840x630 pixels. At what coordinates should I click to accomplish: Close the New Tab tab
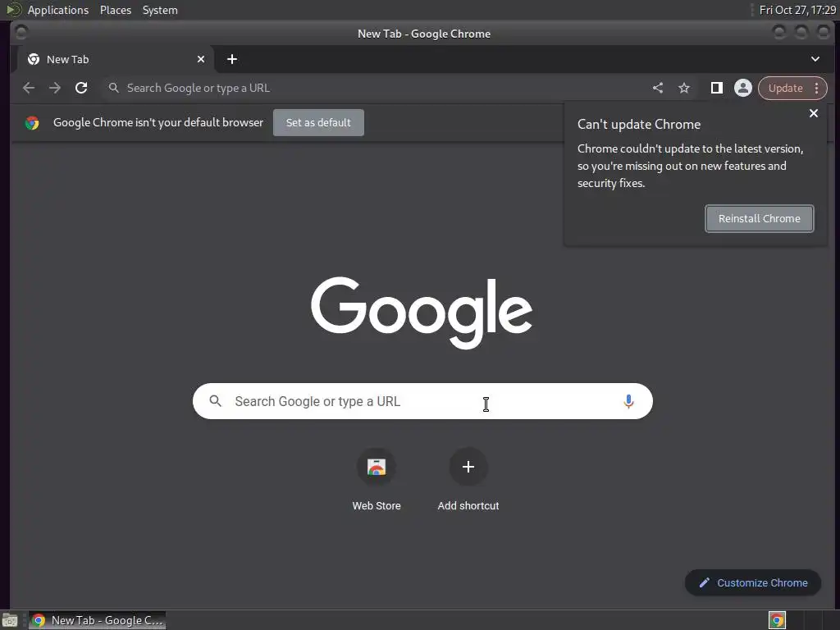201,59
